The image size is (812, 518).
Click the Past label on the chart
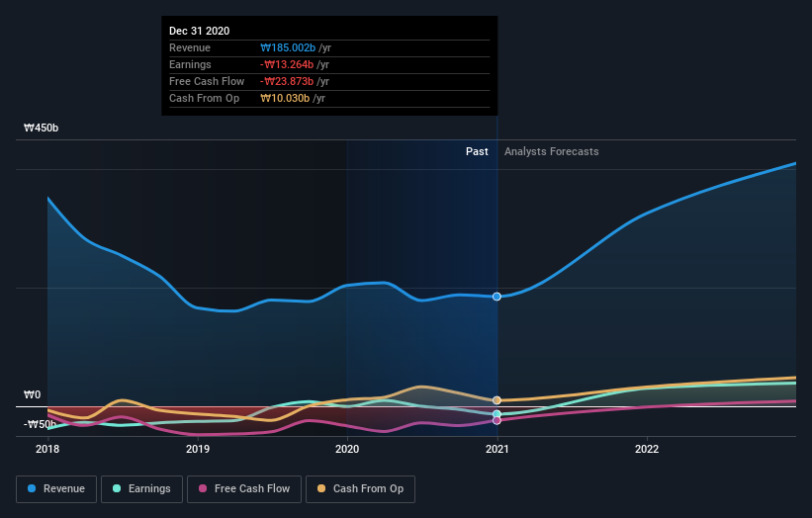tap(477, 151)
